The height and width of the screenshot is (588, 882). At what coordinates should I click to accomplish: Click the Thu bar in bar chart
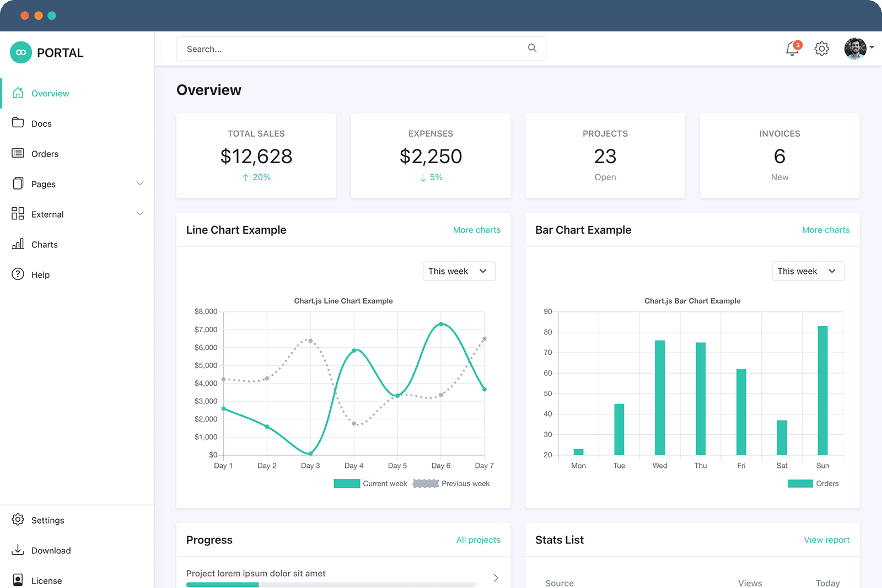tap(701, 399)
